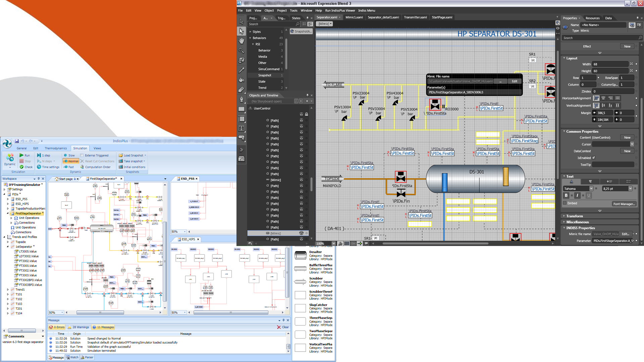Viewport: 644px width, 362px height.
Task: Click the Width input field
Action: click(610, 64)
